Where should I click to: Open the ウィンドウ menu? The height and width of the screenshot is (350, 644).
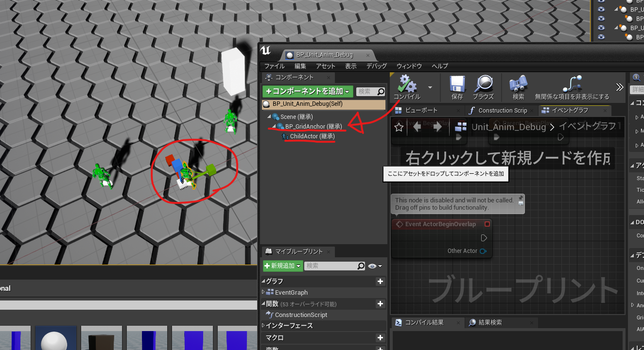tap(409, 66)
